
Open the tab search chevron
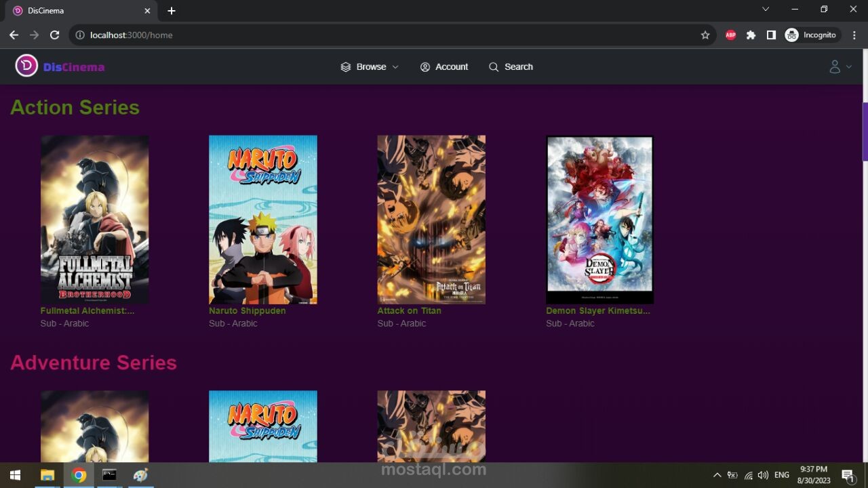pos(766,9)
